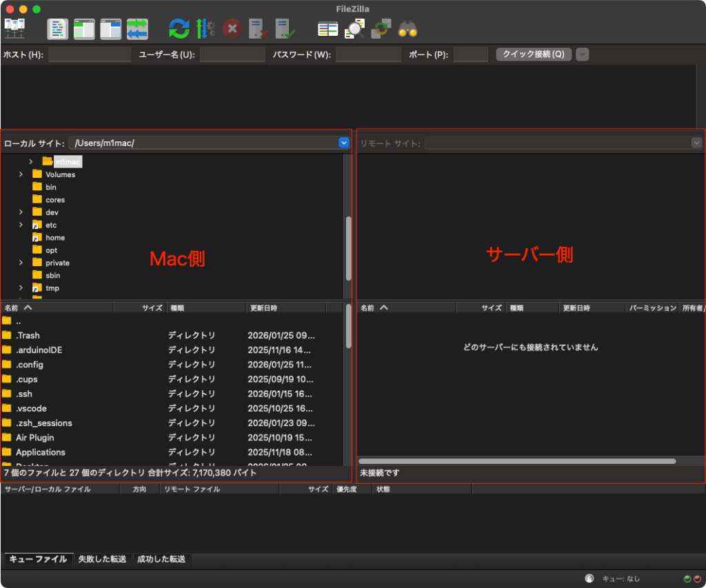Screen dimensions: 706x588
Task: Click the process queue arrows icon
Action: [x=206, y=29]
